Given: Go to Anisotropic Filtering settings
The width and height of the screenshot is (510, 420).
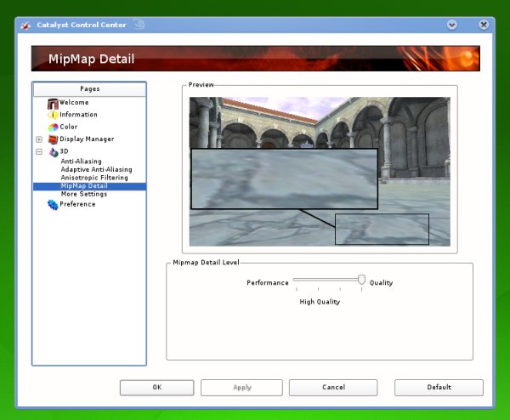Looking at the screenshot, I should coord(94,178).
